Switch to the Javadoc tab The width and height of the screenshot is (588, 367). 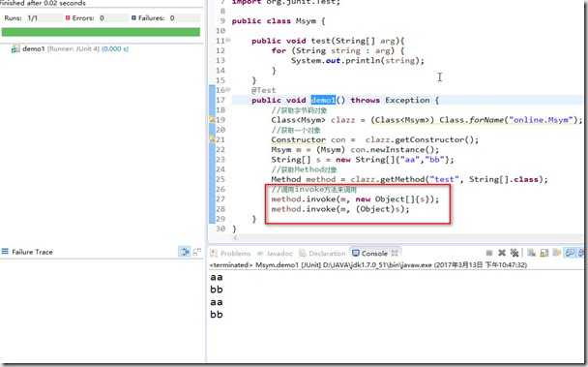[x=279, y=254]
